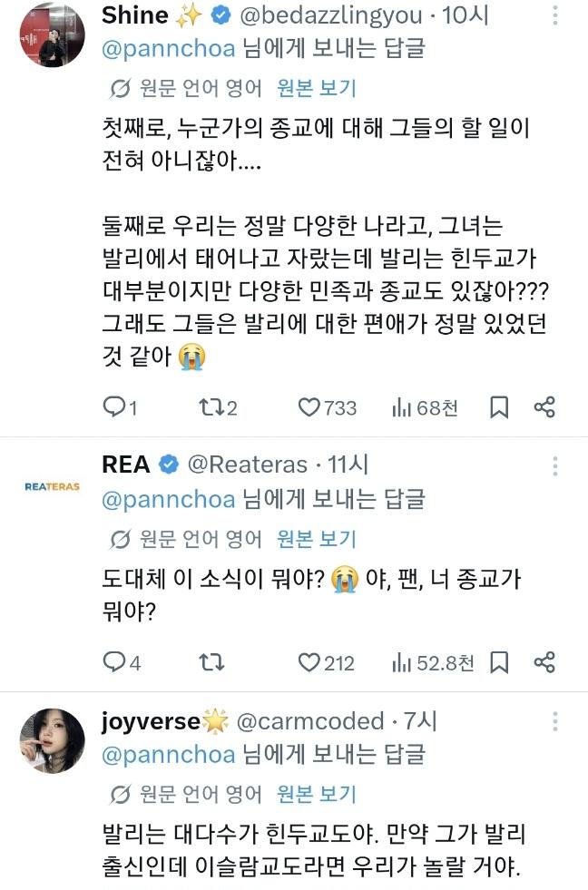Open more options menu on joyverse's tweet
The height and width of the screenshot is (890, 588).
tap(554, 721)
